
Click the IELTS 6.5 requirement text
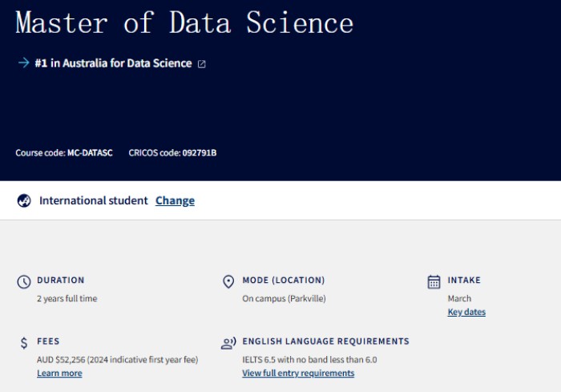pos(309,359)
